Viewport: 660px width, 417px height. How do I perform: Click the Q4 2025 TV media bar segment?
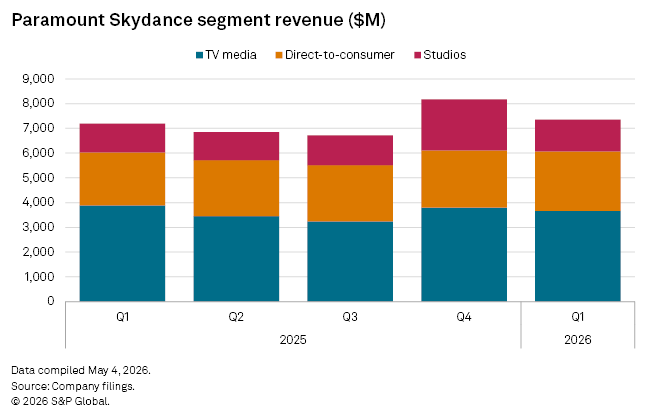tap(464, 255)
